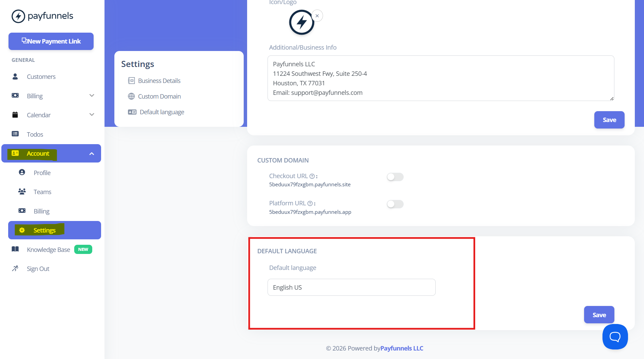
Task: Click the Billing icon under Account
Action: (x=22, y=211)
